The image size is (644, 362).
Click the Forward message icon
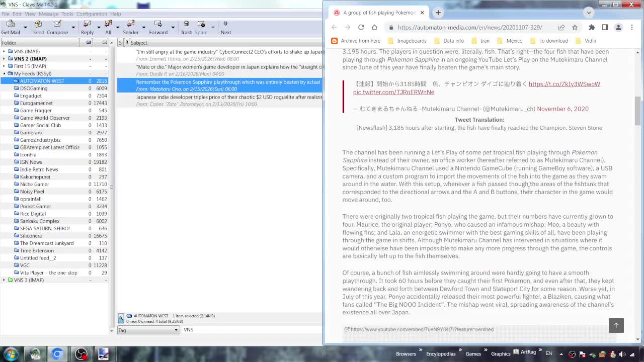158,27
